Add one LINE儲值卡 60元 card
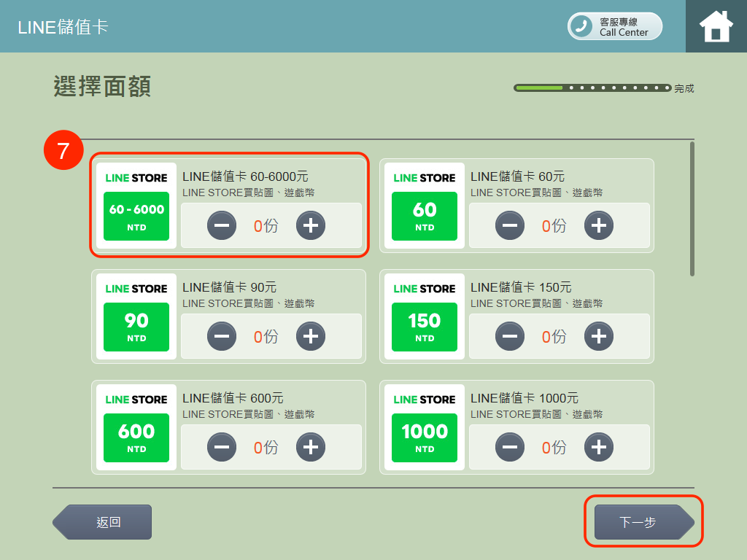 pos(599,225)
